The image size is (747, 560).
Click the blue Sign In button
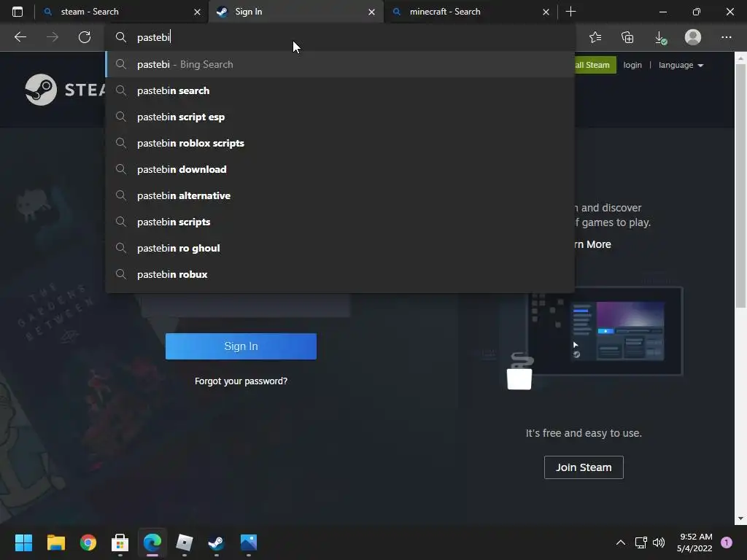click(x=241, y=346)
